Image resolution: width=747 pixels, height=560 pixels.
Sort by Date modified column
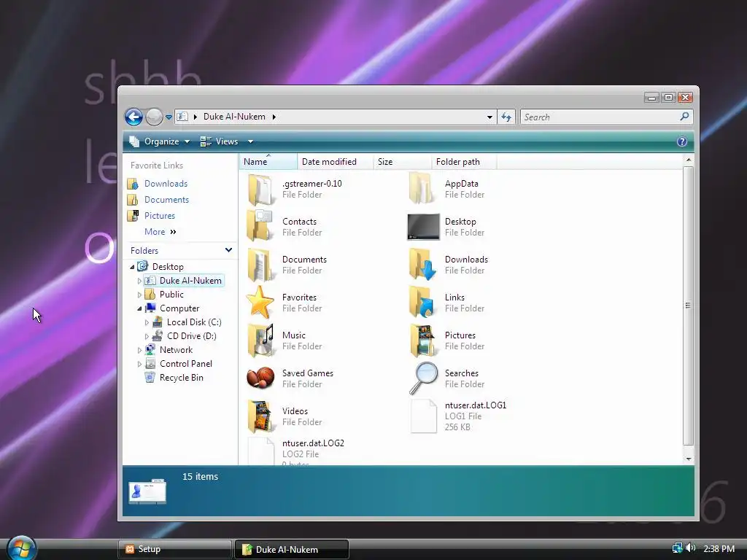[336, 162]
